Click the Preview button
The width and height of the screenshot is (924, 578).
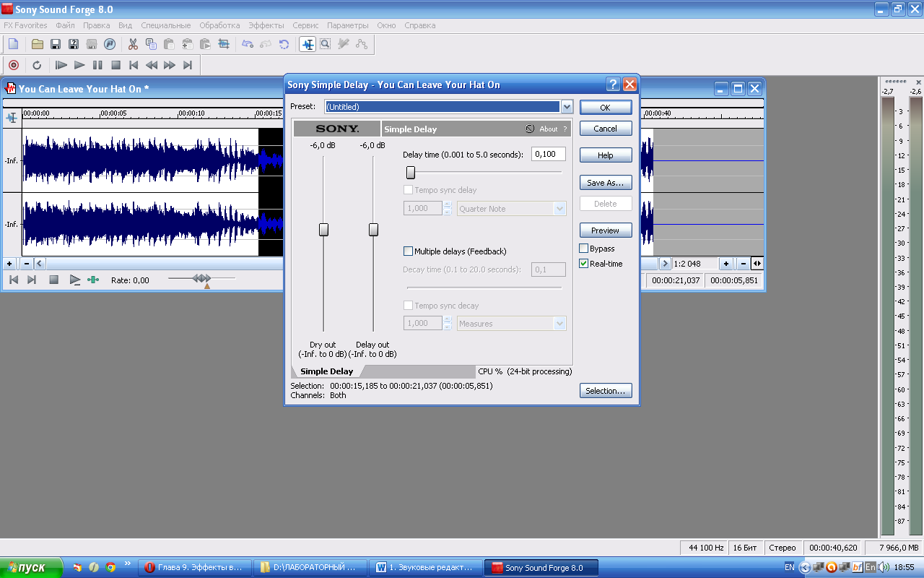(606, 230)
